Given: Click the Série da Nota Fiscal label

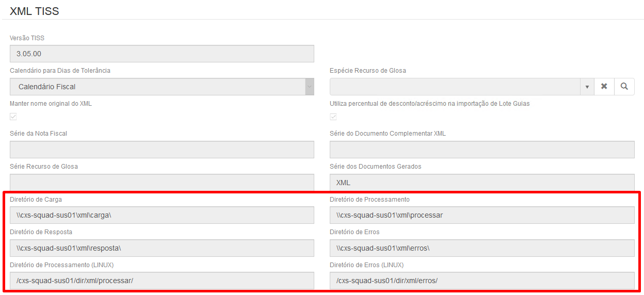Looking at the screenshot, I should (38, 134).
